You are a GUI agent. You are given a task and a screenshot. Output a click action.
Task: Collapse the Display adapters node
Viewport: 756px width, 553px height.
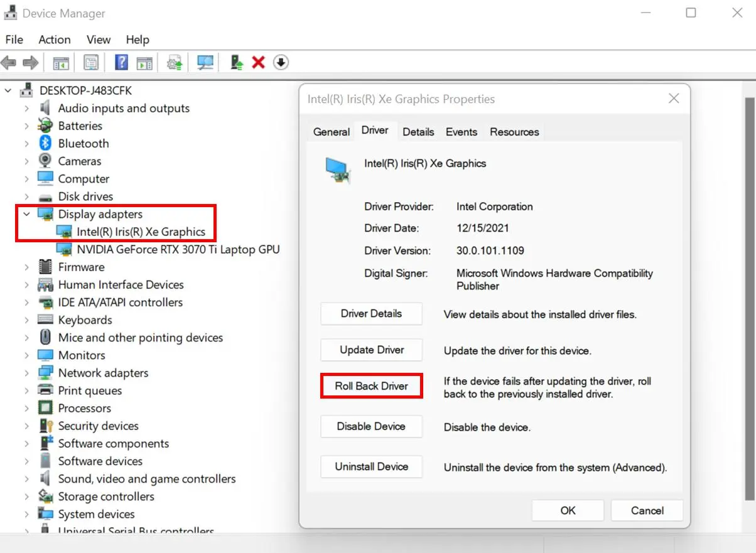tap(26, 214)
